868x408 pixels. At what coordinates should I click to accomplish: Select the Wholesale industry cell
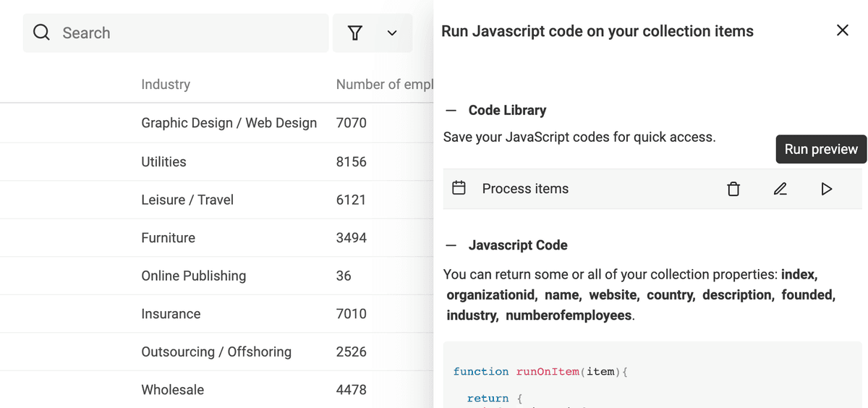point(172,390)
